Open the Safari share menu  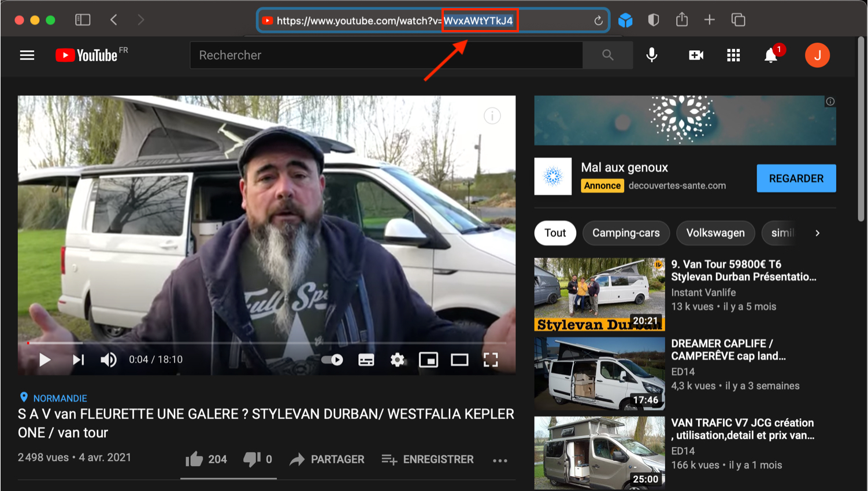pyautogui.click(x=682, y=20)
